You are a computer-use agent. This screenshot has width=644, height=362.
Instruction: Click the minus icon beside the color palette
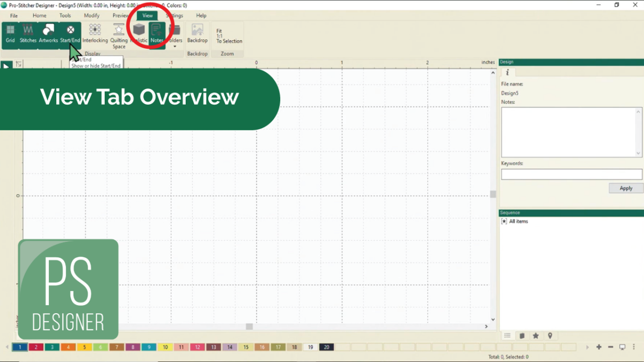(x=611, y=347)
